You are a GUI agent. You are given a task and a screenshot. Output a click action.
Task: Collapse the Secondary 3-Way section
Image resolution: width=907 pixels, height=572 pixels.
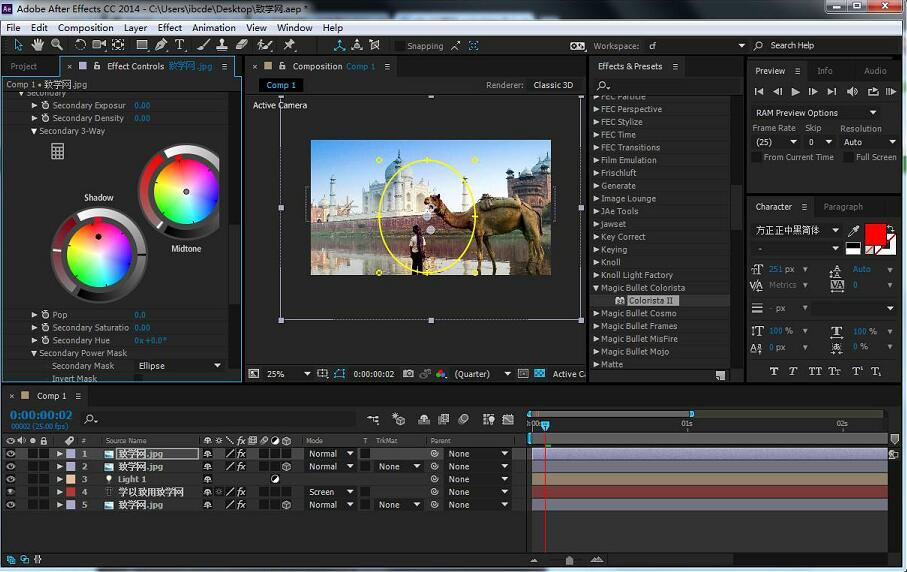pos(34,131)
